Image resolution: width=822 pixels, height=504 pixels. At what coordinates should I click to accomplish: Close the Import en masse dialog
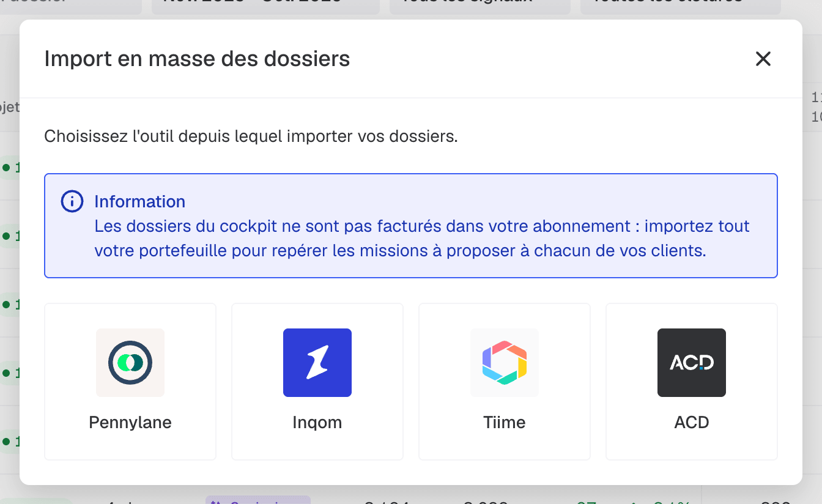(x=763, y=59)
